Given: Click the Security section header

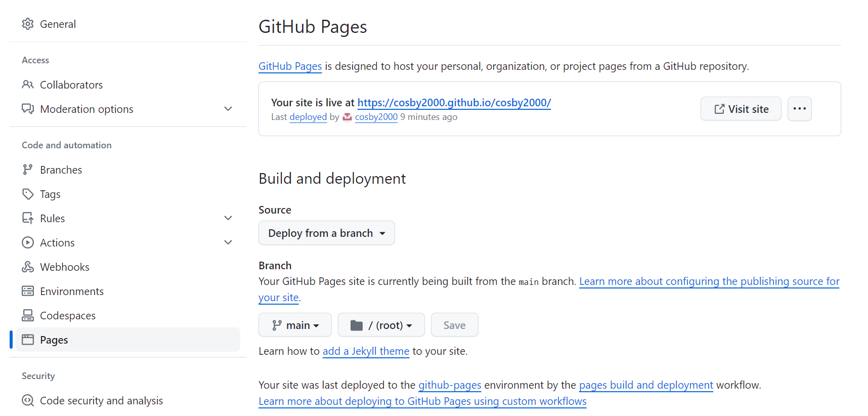Looking at the screenshot, I should (38, 376).
